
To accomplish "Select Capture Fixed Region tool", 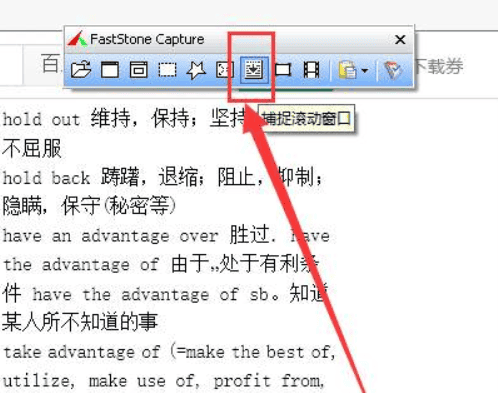I will pos(283,70).
